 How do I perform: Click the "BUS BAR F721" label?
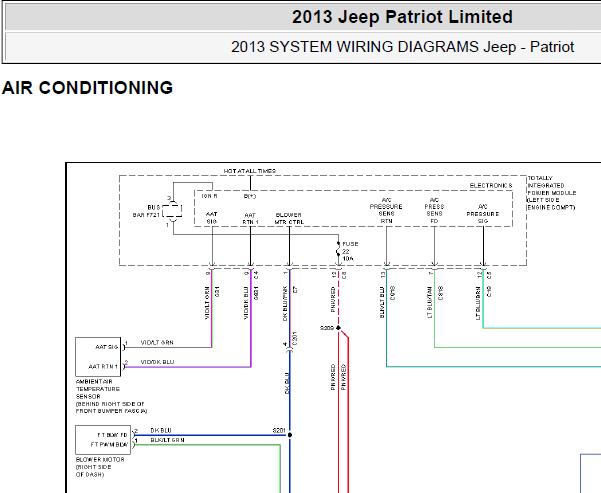click(x=146, y=211)
